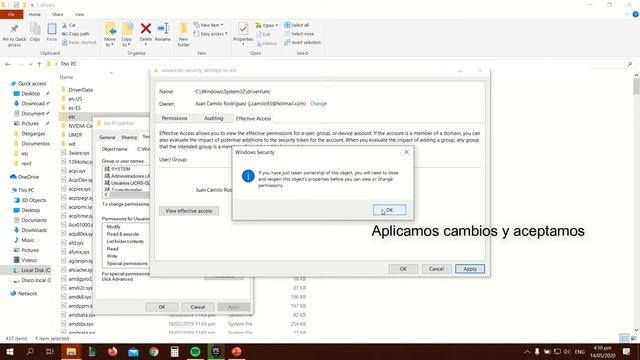The image size is (640, 360).
Task: Click OK in Advanced Security Settings window
Action: tap(403, 269)
